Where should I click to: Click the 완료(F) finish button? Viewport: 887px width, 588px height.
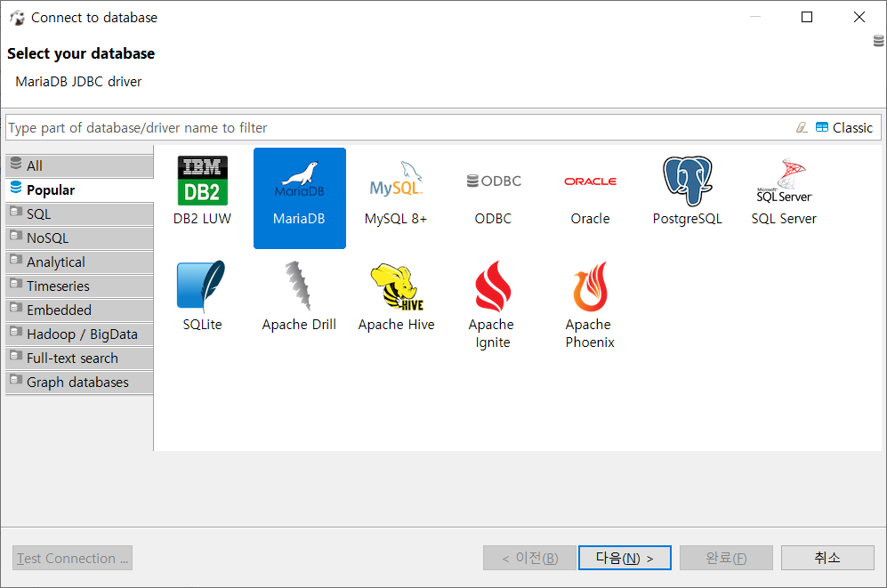click(x=726, y=558)
